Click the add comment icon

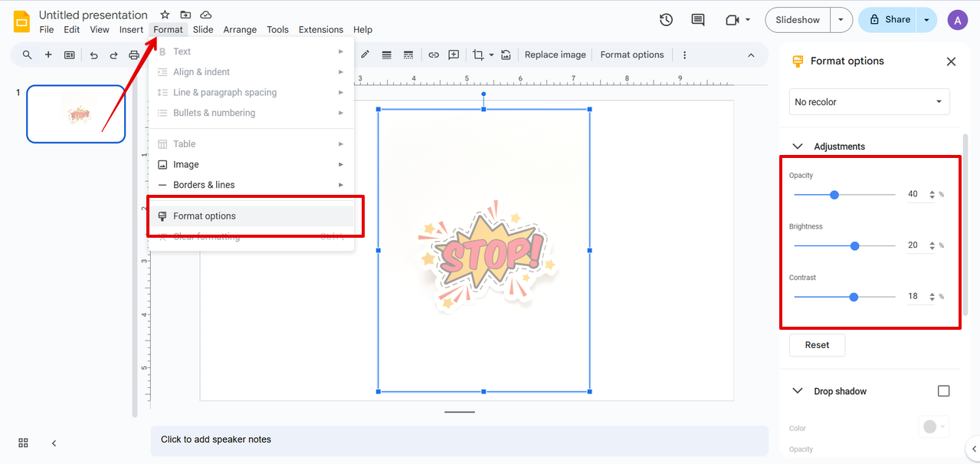pos(454,54)
